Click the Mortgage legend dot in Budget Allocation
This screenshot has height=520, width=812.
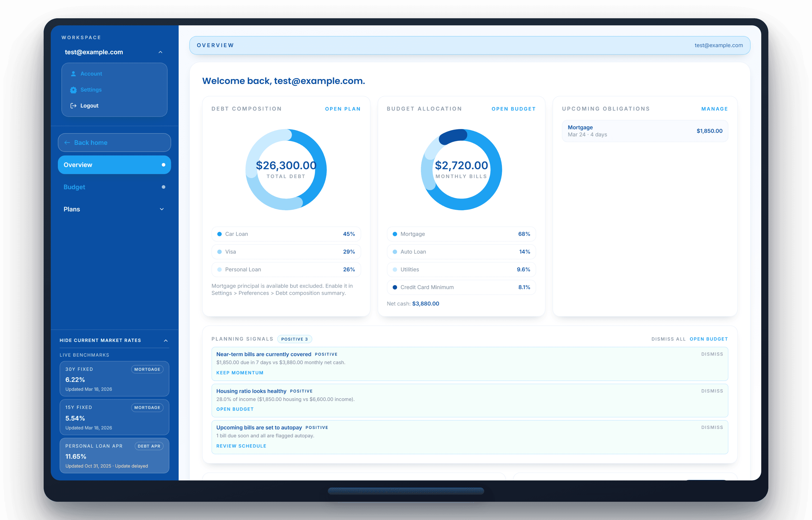pos(395,234)
